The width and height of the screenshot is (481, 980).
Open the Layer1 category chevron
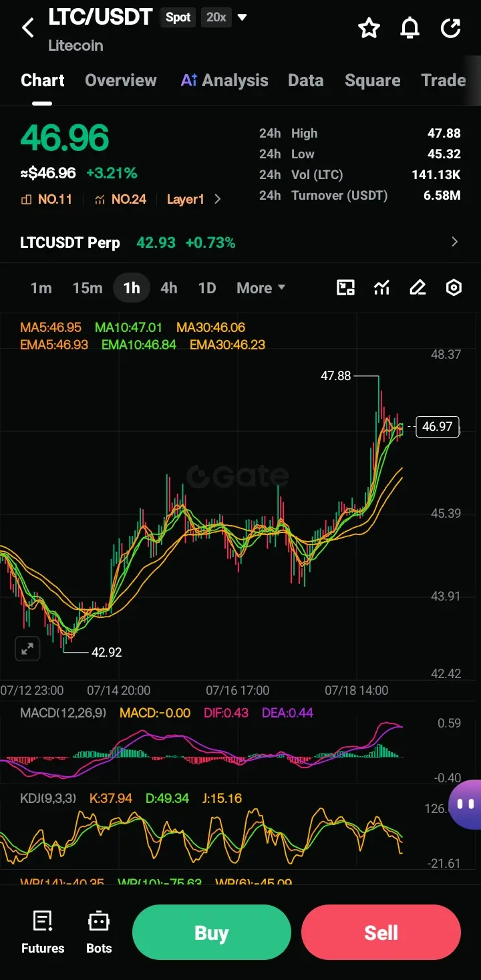(217, 199)
